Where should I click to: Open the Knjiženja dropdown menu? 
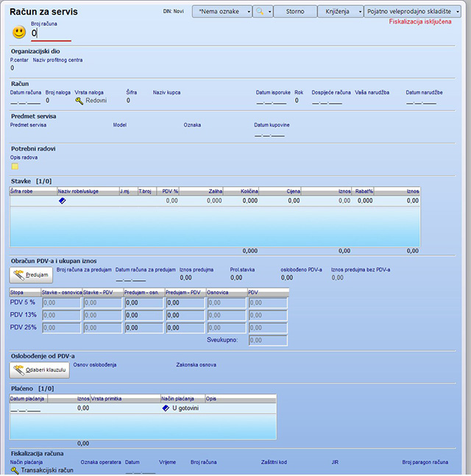[x=341, y=12]
